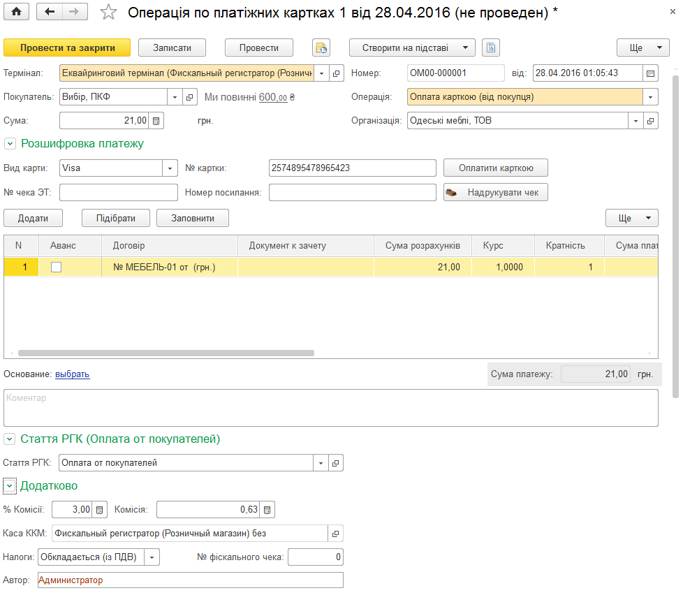
Task: Open the Операція dropdown list
Action: tap(650, 97)
